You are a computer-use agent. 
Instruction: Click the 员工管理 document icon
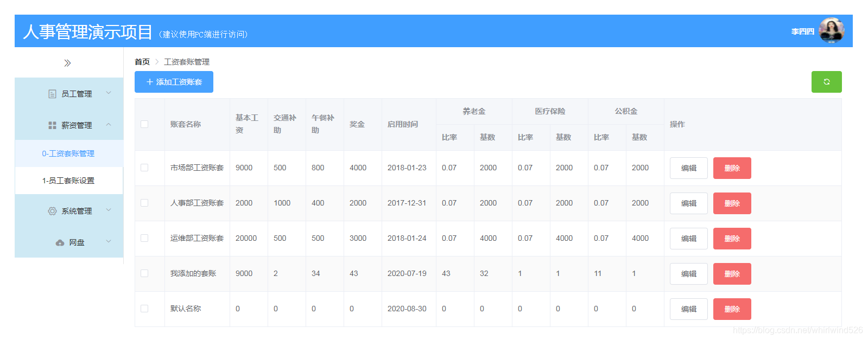click(x=52, y=94)
